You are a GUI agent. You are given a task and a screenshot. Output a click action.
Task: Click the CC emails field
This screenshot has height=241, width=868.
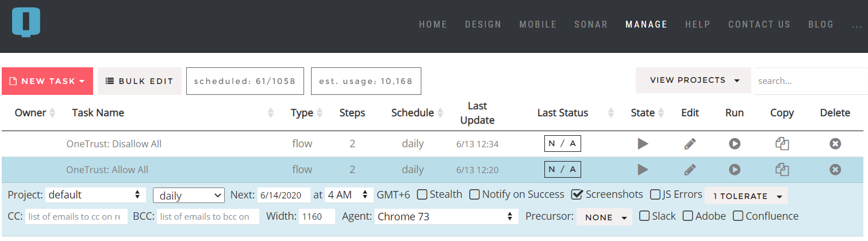pos(76,217)
